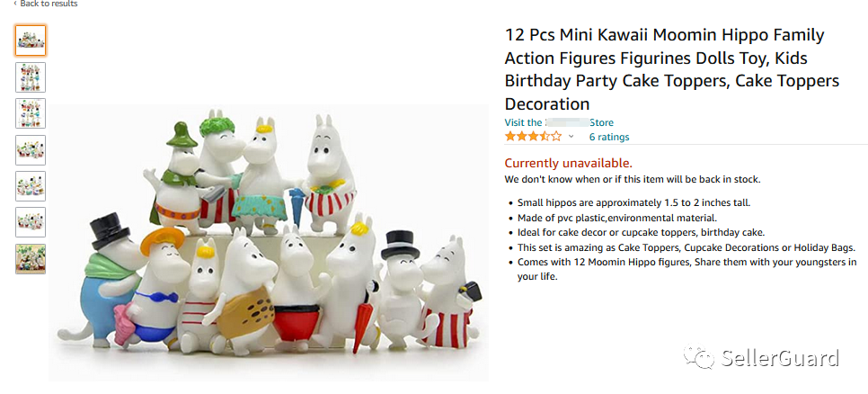Expand the rating breakdown dropdown arrow
Viewport: 868px width, 394px height.
point(571,137)
